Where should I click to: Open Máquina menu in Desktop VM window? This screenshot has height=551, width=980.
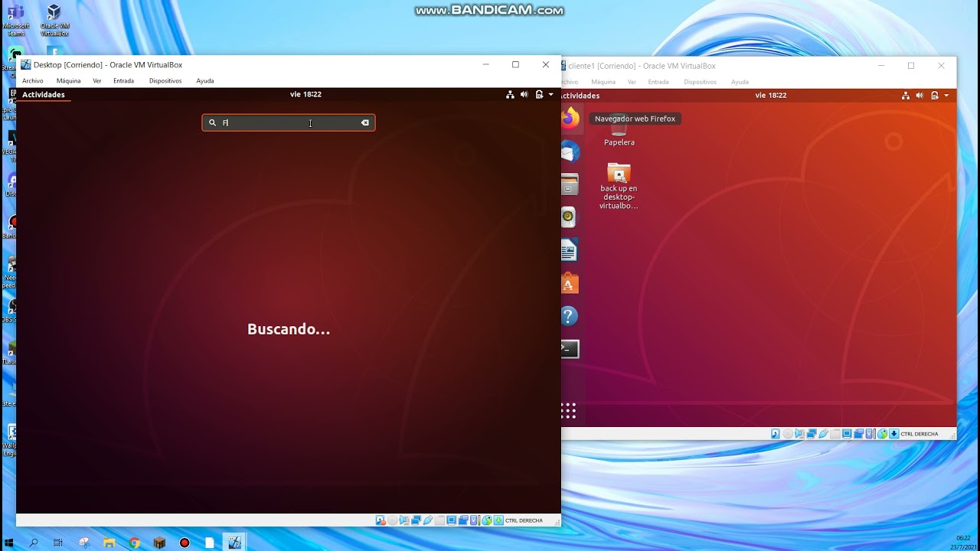tap(68, 80)
